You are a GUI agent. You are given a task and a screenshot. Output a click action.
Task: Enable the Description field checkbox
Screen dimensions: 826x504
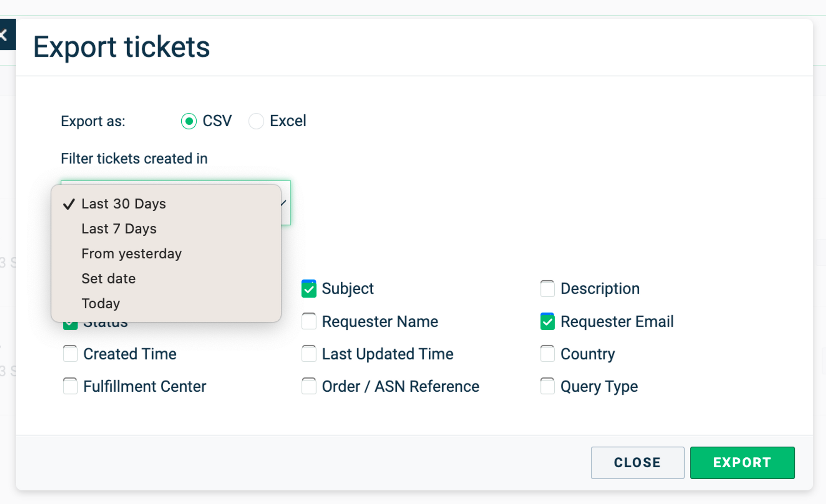click(x=547, y=289)
